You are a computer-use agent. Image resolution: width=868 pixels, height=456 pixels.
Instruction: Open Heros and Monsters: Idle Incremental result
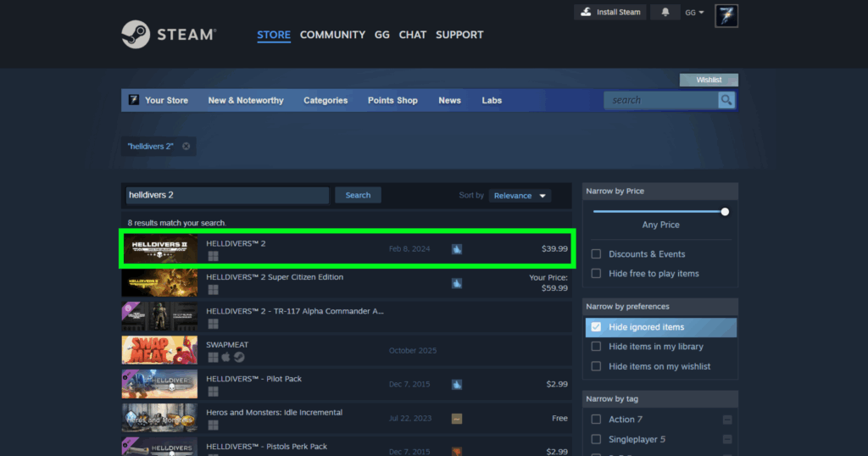point(347,418)
